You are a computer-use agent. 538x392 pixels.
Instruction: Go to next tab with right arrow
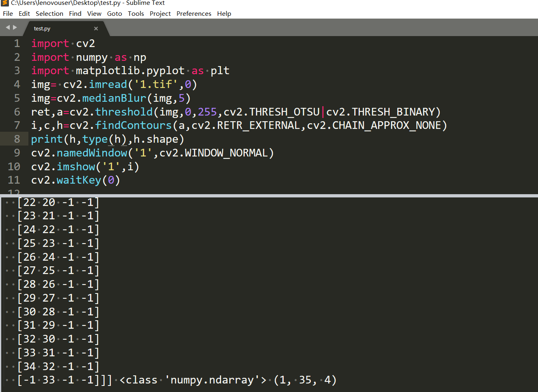coord(15,28)
